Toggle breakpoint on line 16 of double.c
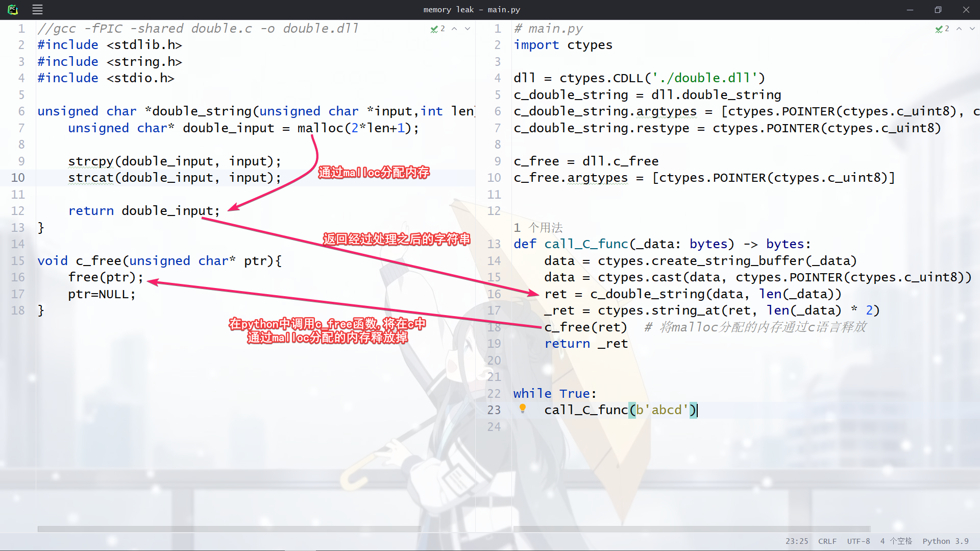The width and height of the screenshot is (980, 551). point(18,277)
